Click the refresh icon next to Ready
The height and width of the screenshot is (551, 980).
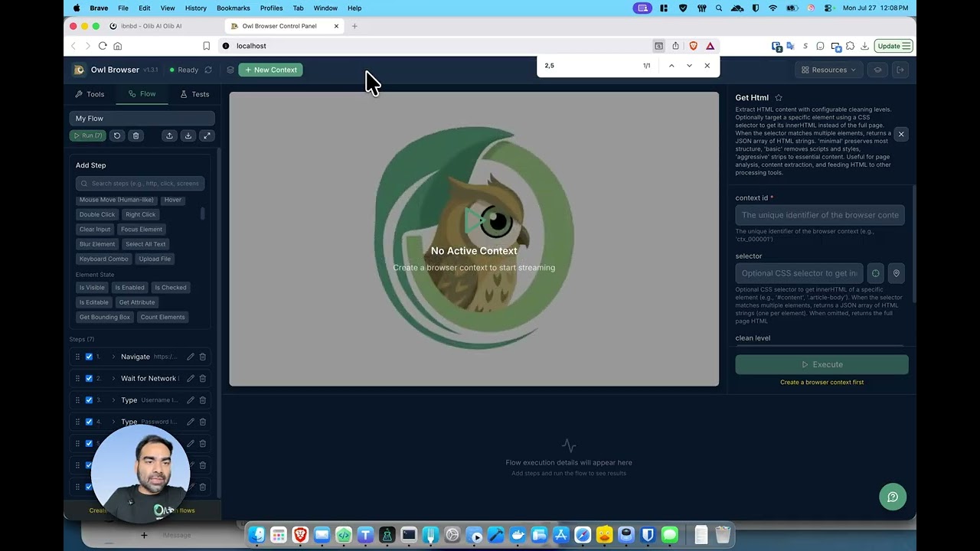[x=208, y=70]
